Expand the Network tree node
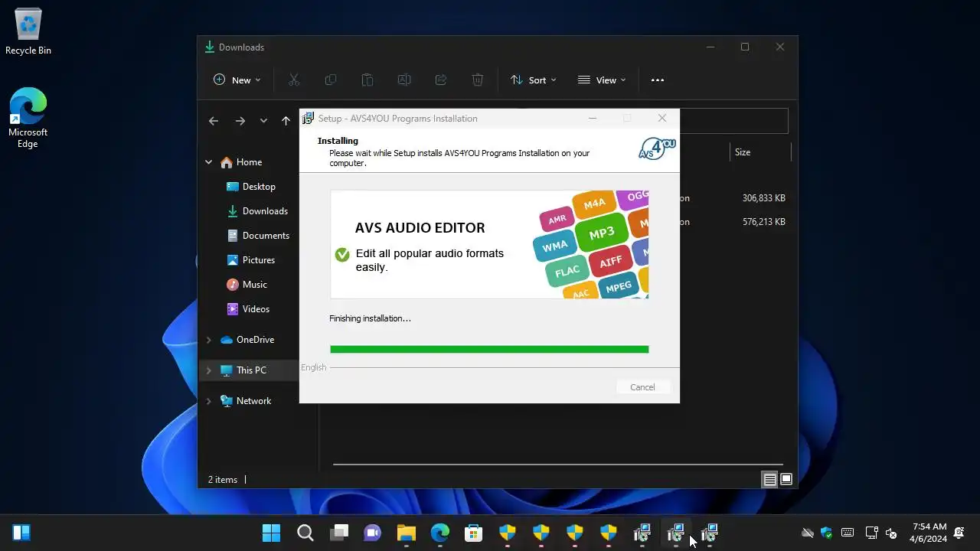Image resolution: width=980 pixels, height=551 pixels. 208,401
